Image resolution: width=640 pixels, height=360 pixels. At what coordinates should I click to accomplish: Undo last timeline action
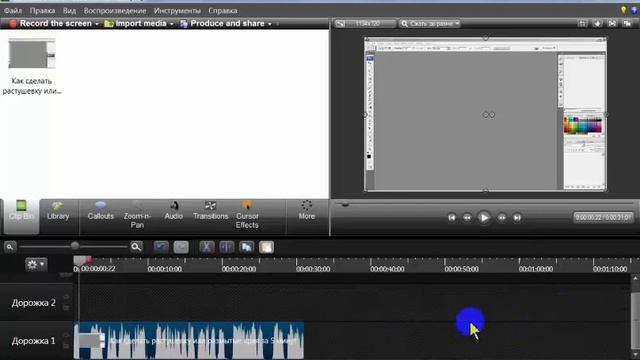(x=161, y=247)
